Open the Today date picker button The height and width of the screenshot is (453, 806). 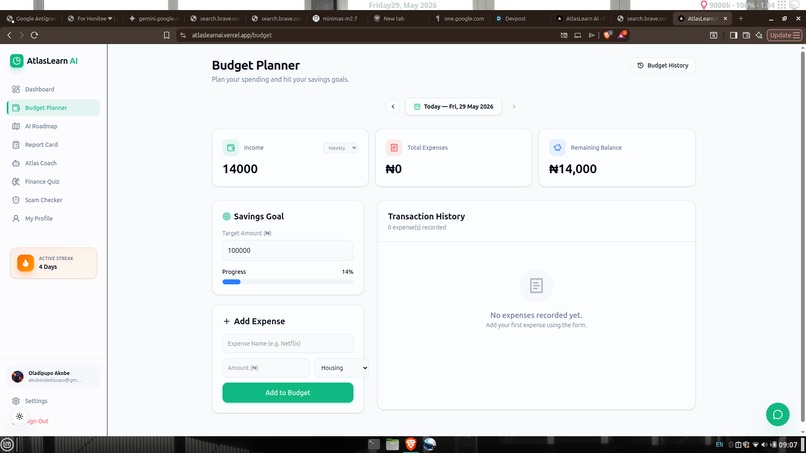(x=453, y=106)
